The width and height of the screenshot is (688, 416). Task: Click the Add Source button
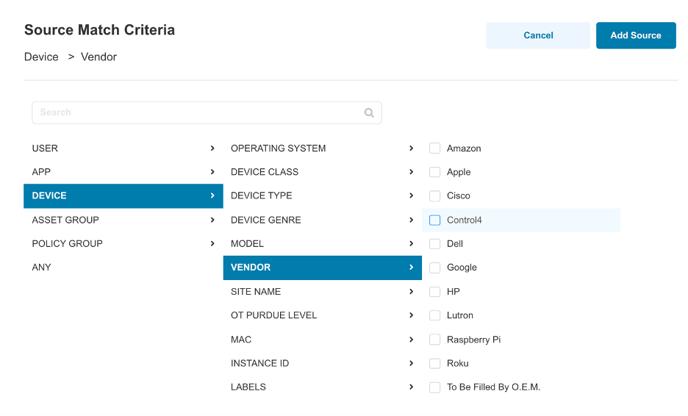click(636, 36)
